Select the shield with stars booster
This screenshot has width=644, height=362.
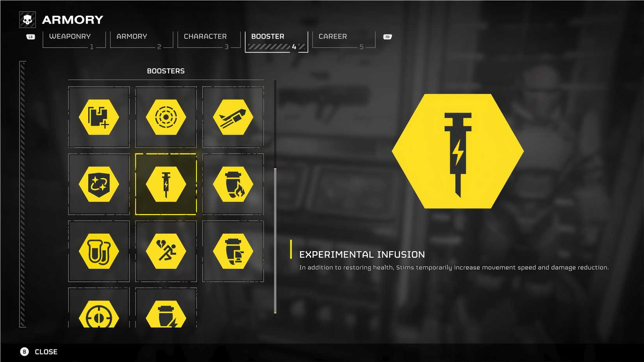click(99, 184)
